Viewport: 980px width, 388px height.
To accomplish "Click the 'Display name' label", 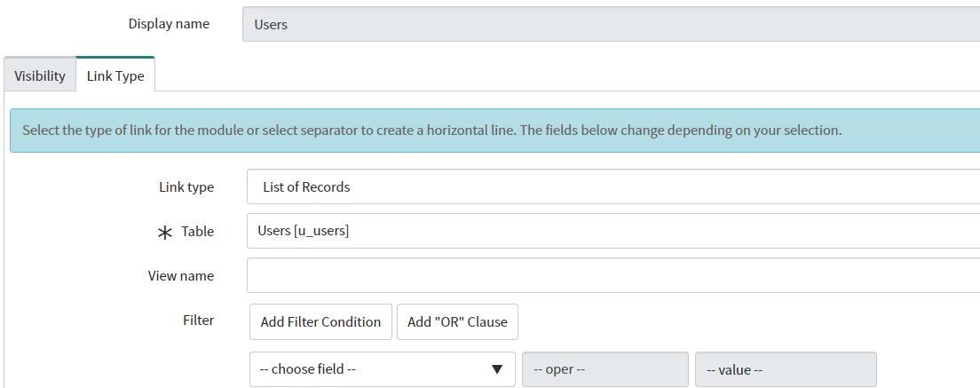I will [x=169, y=24].
